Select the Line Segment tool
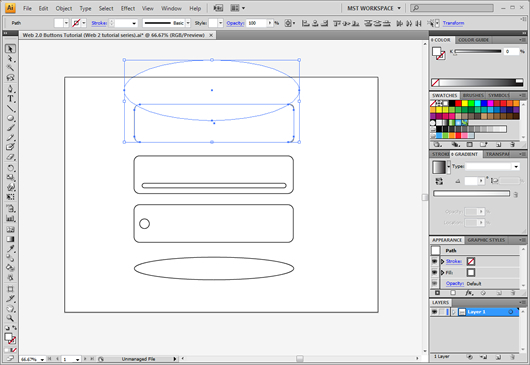The image size is (530, 365). coord(10,108)
